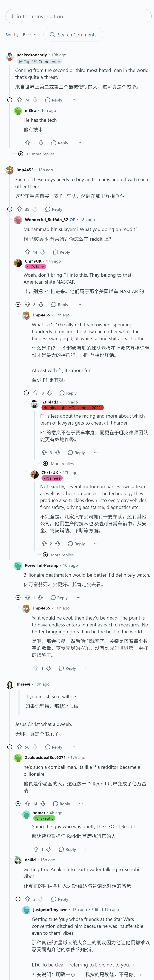Upvote threevi's 'what a dweeb' comment

[19, 747]
